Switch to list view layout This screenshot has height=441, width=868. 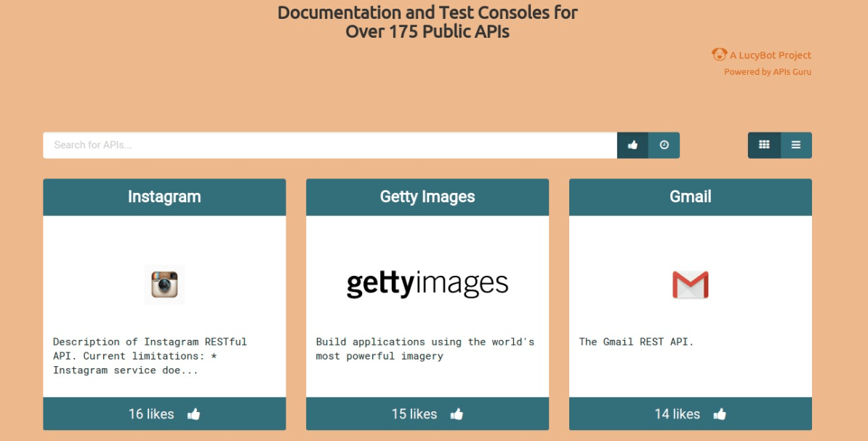796,145
